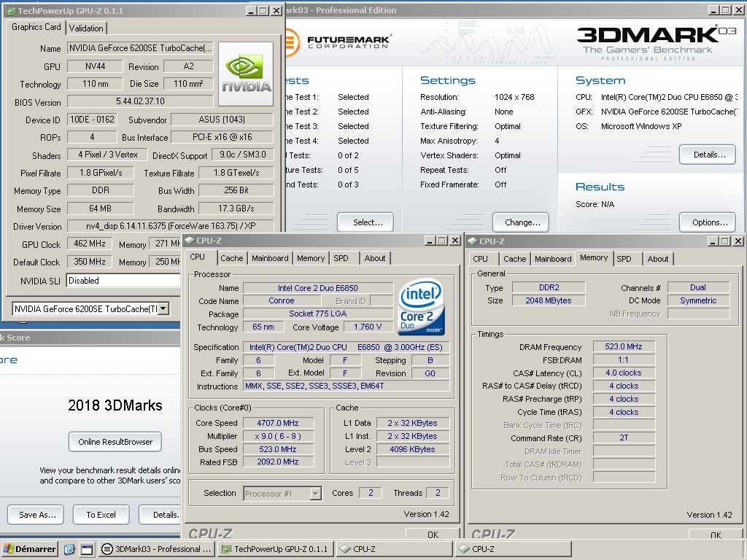Click the Details button in the score window
747x560 pixels.
160,515
